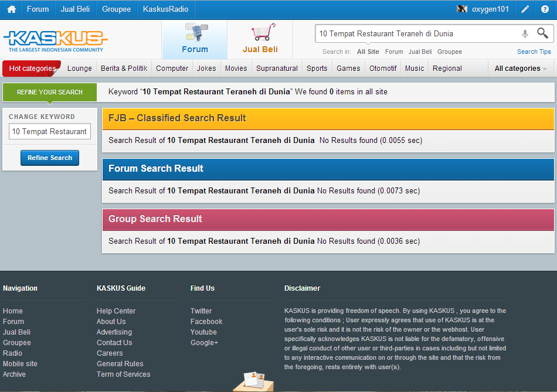Open the Groupee footer link

[x=17, y=343]
